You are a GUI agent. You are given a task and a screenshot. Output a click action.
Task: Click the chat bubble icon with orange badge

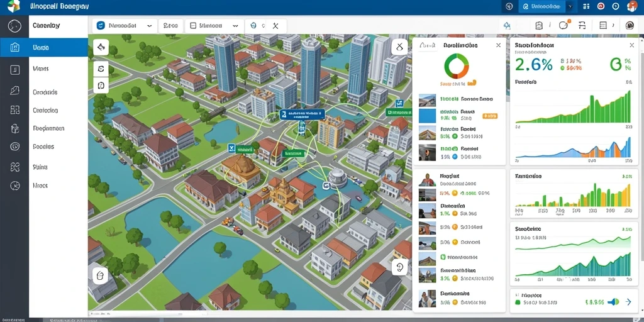(x=564, y=25)
